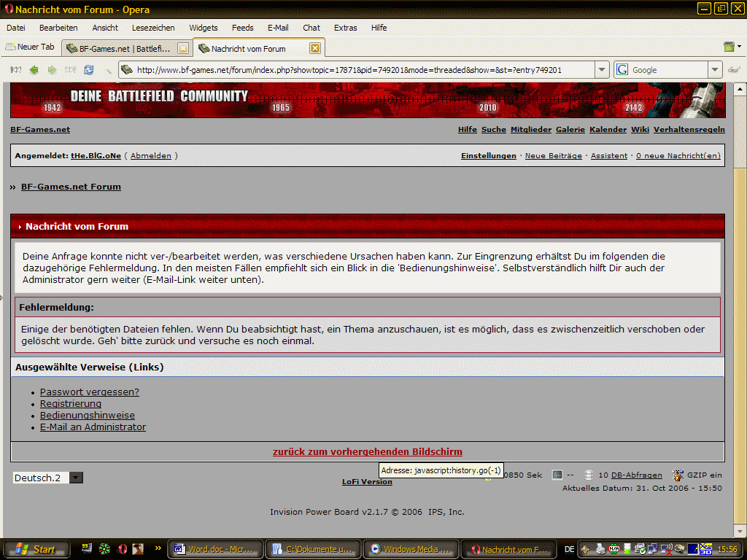Close the BF-Games.net tab

coord(183,48)
